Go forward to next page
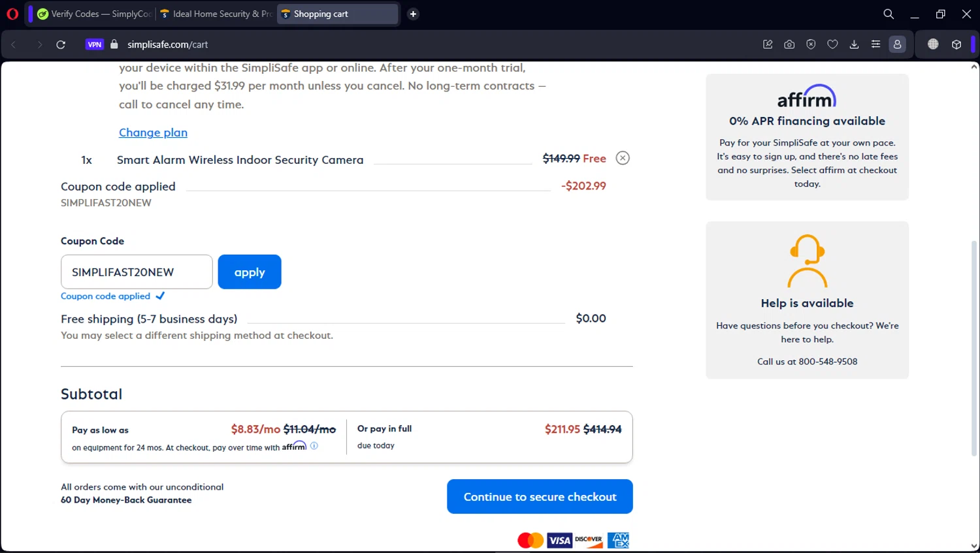The height and width of the screenshot is (553, 980). pyautogui.click(x=39, y=44)
